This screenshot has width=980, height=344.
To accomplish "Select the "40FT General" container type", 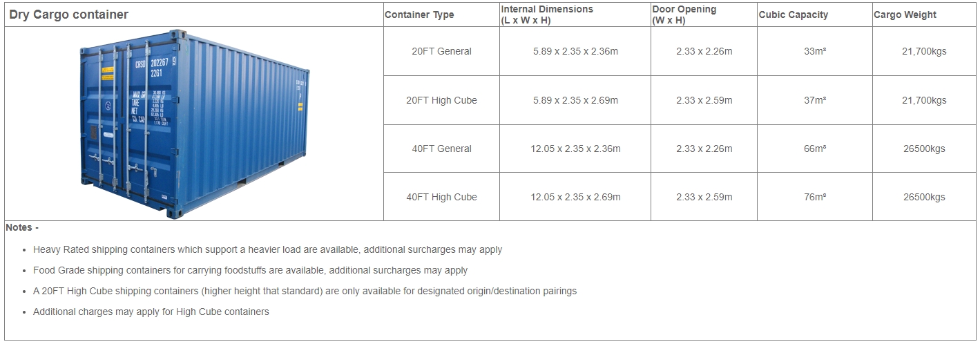I will (x=441, y=149).
